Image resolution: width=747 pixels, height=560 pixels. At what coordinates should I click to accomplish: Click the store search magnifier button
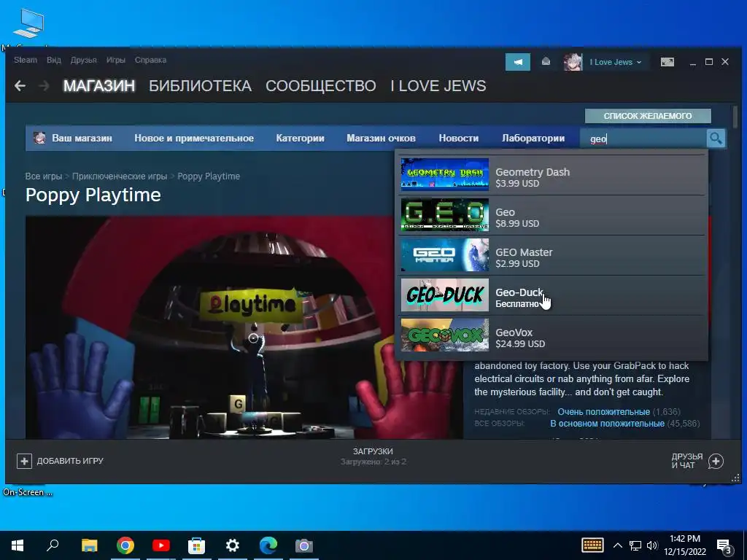716,138
